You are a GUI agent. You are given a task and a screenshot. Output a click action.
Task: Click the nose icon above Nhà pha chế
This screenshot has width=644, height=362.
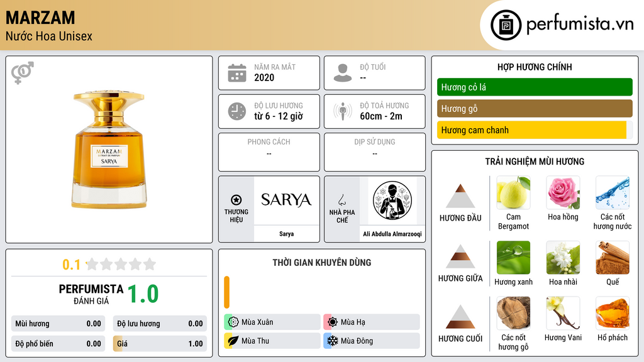click(342, 200)
